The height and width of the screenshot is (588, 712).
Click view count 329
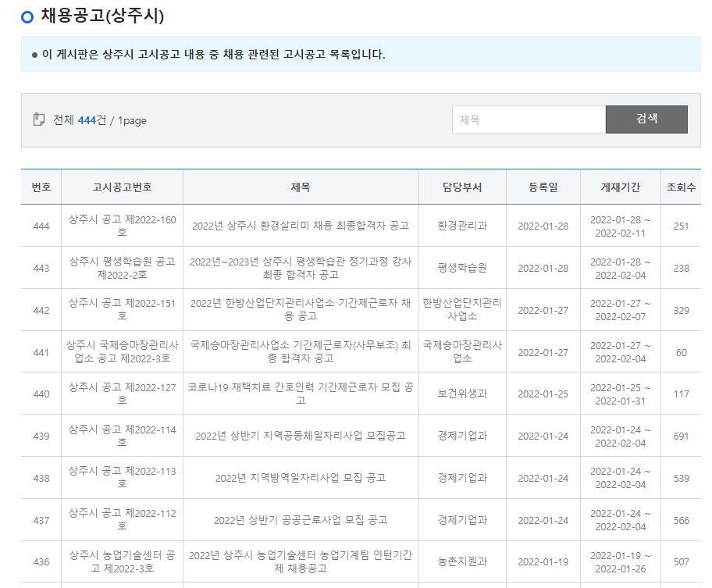(681, 311)
